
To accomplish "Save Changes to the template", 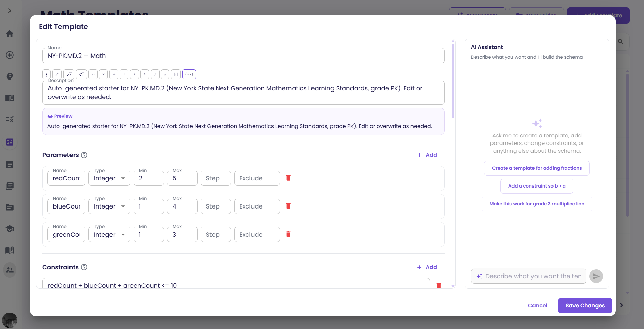I will pyautogui.click(x=585, y=306).
